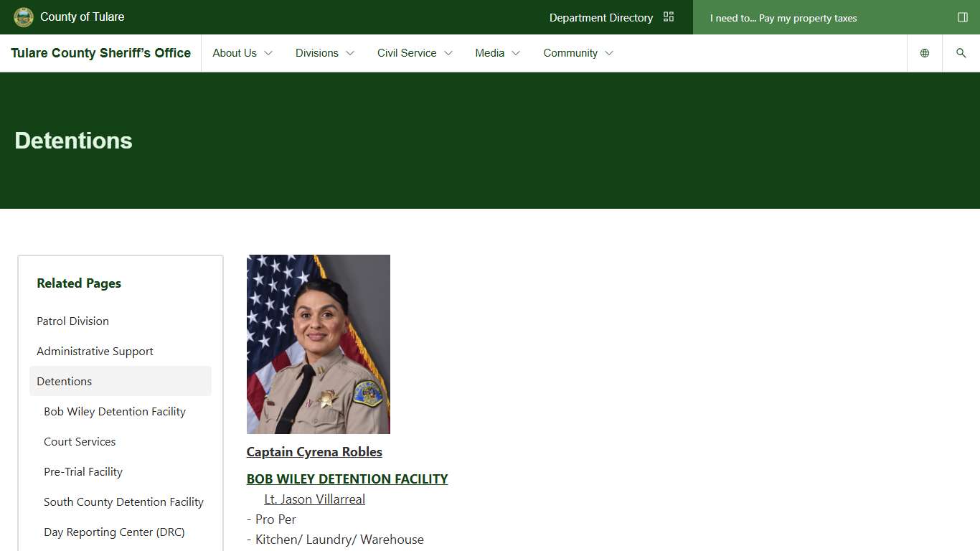Go to Tulare County Sheriff's Office home
The height and width of the screenshot is (551, 980).
100,53
